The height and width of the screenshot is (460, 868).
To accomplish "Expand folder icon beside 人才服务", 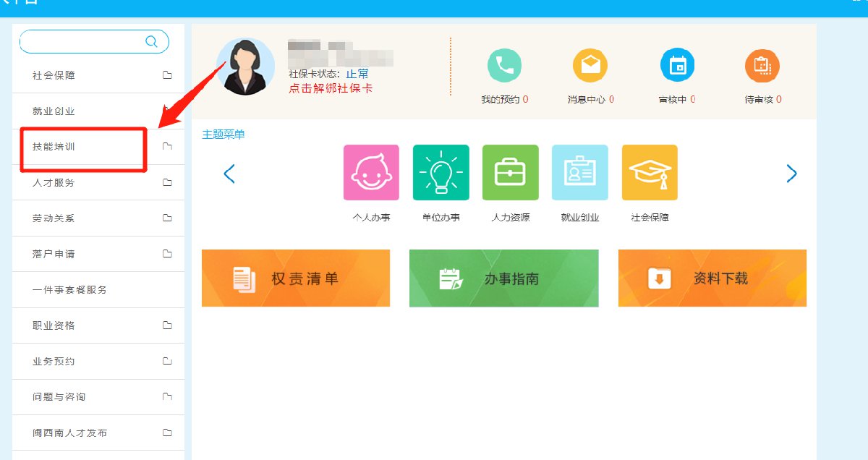I will coord(167,182).
